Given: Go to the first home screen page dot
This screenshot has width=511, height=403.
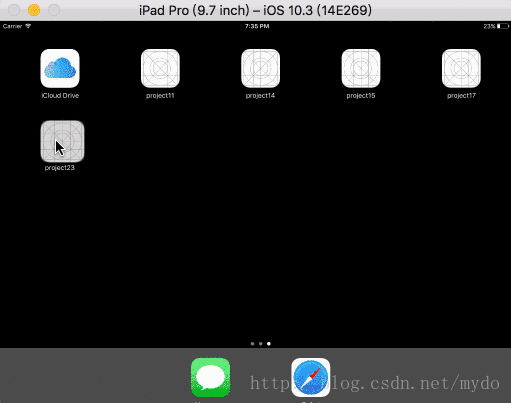Looking at the screenshot, I should (252, 344).
